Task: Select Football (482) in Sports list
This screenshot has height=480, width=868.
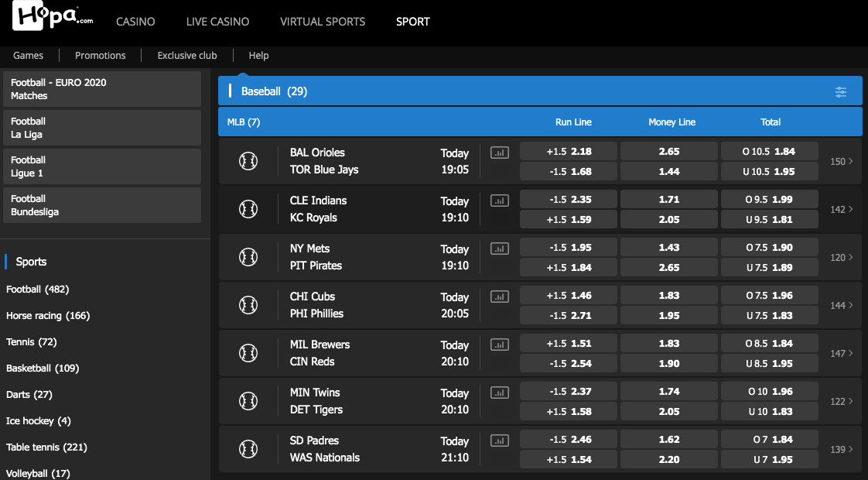Action: [x=38, y=290]
